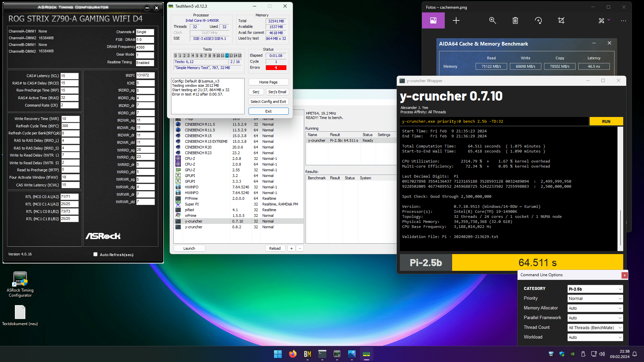The image size is (644, 362).
Task: Select the y-cruncher 0.7.10 row
Action: (239, 221)
